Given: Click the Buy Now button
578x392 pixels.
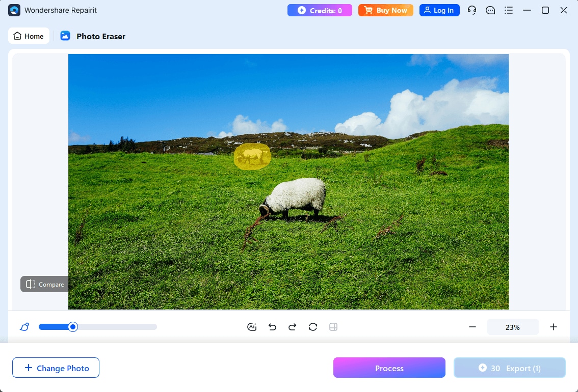Looking at the screenshot, I should 385,10.
